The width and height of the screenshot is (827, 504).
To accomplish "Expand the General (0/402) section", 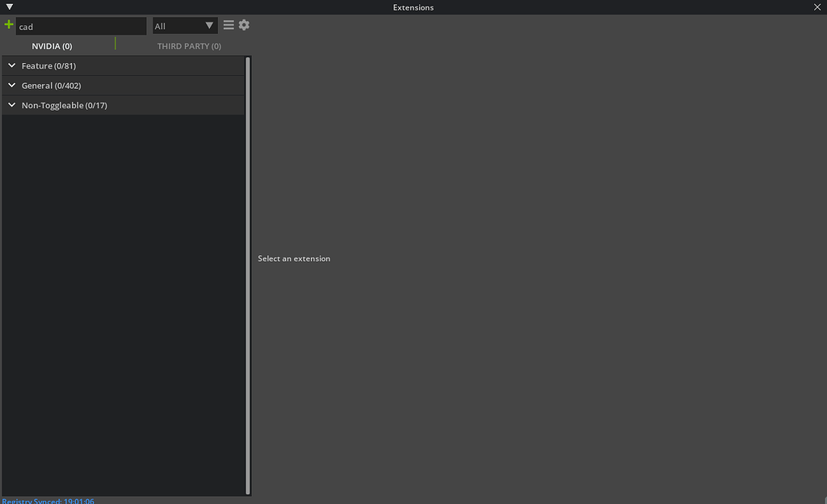I will [11, 85].
